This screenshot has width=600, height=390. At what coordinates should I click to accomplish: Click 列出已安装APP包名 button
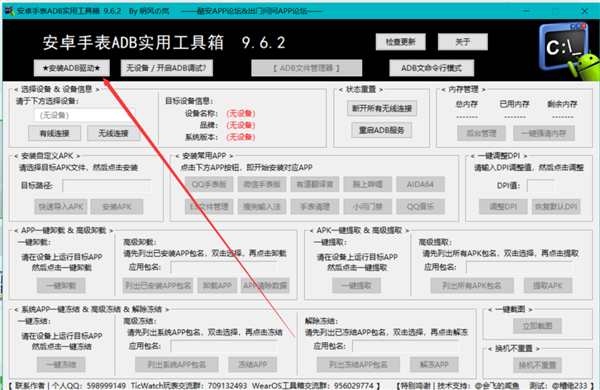coord(158,286)
